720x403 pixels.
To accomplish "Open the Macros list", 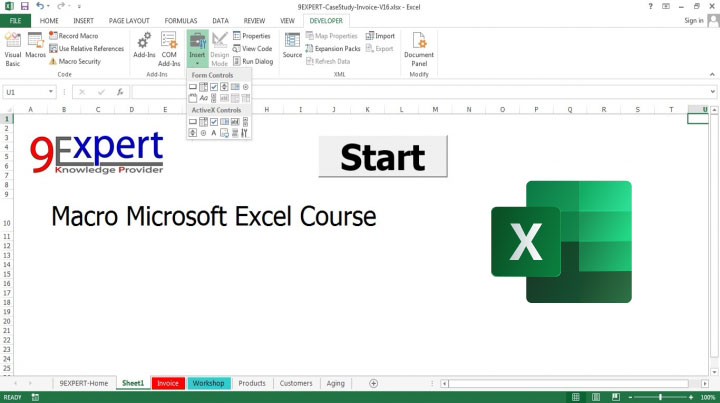I will click(x=35, y=45).
